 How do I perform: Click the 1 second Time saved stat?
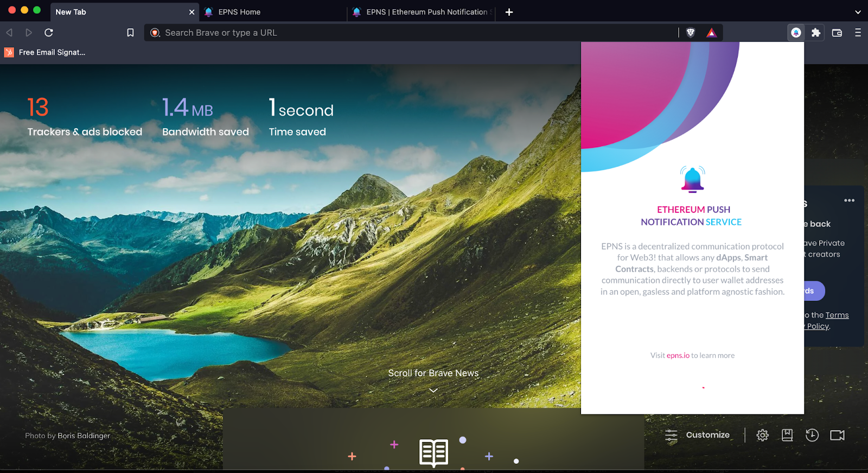click(x=301, y=116)
